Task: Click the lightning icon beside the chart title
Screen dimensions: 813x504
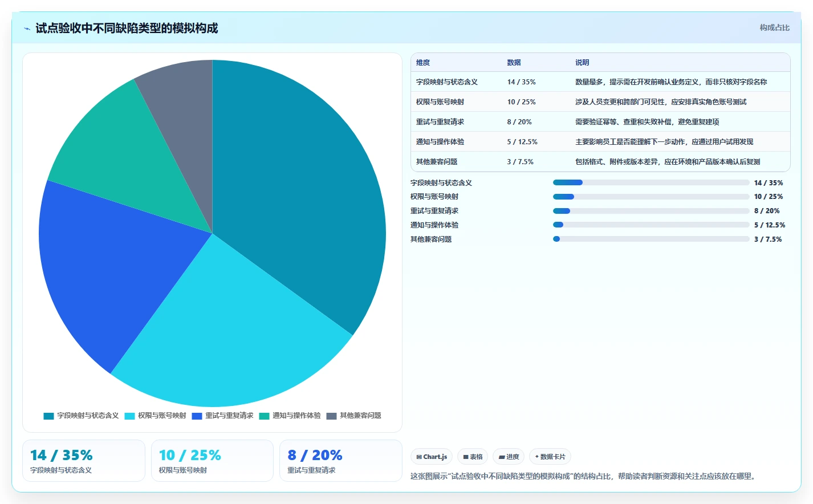Action: point(27,29)
